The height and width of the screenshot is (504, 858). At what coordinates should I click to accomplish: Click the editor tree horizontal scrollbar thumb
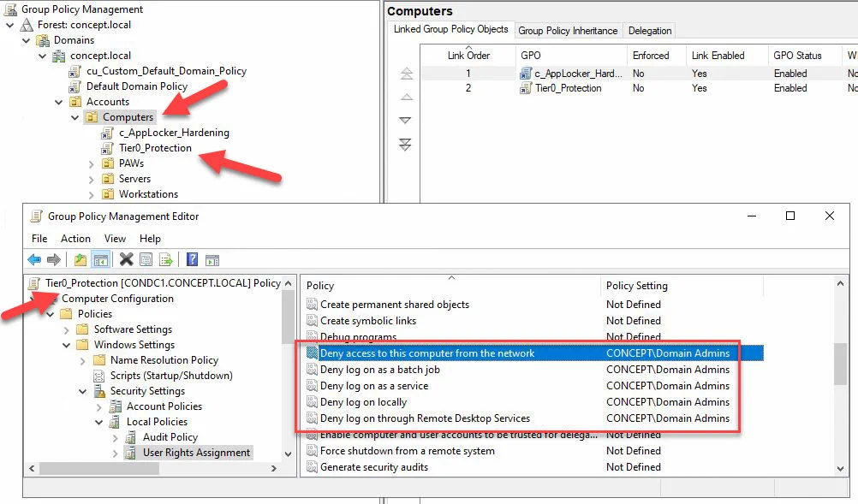[99, 468]
